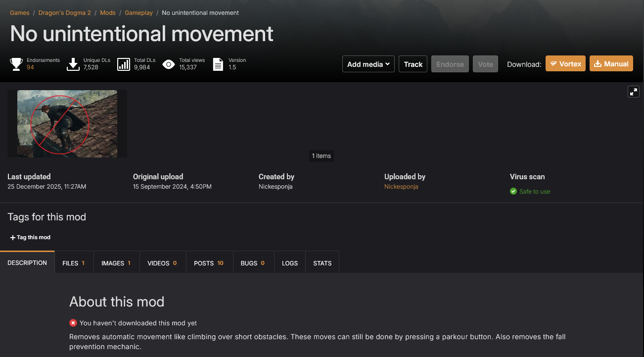Switch to the Images tab

[116, 263]
